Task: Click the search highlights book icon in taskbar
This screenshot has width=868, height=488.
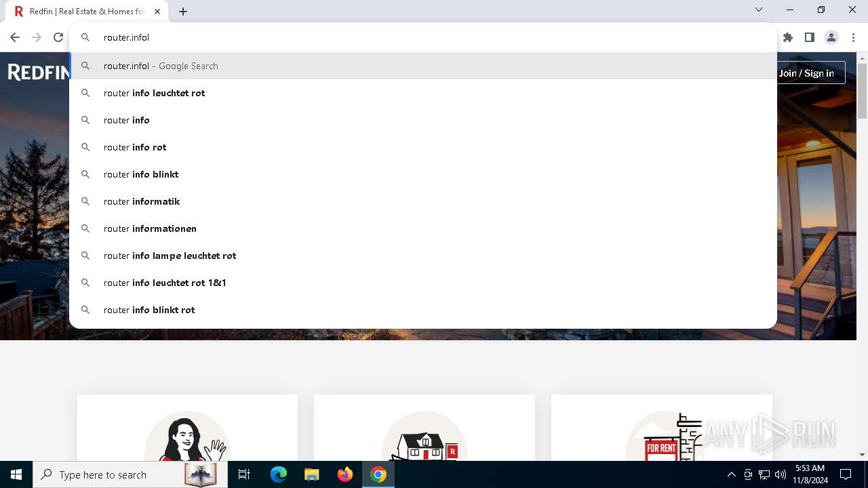Action: point(200,474)
